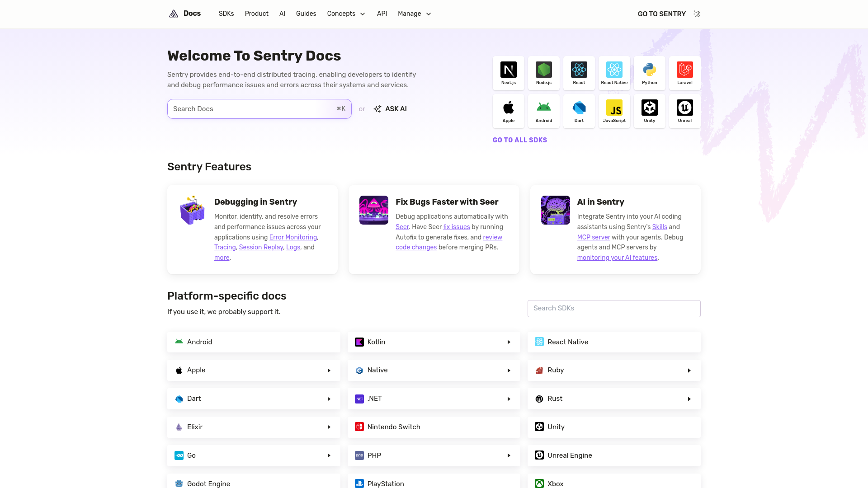868x488 pixels.
Task: Open the JavaScript SDK tile
Action: click(614, 111)
